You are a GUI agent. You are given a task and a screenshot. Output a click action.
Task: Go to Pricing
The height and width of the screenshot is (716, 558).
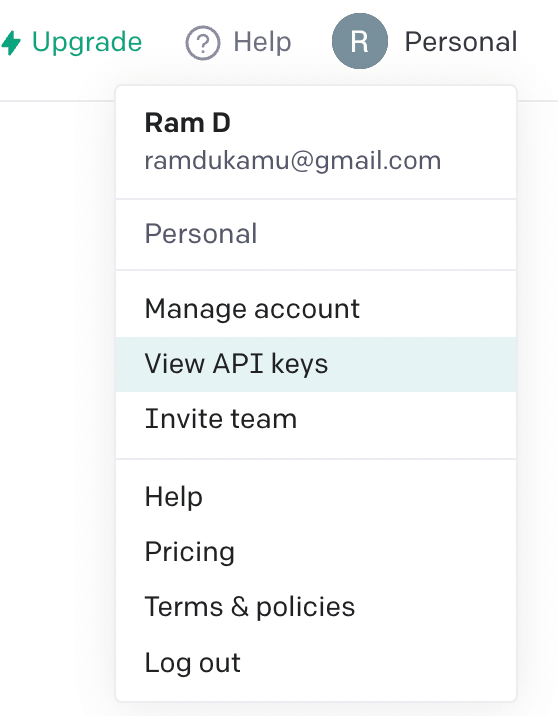point(316,552)
